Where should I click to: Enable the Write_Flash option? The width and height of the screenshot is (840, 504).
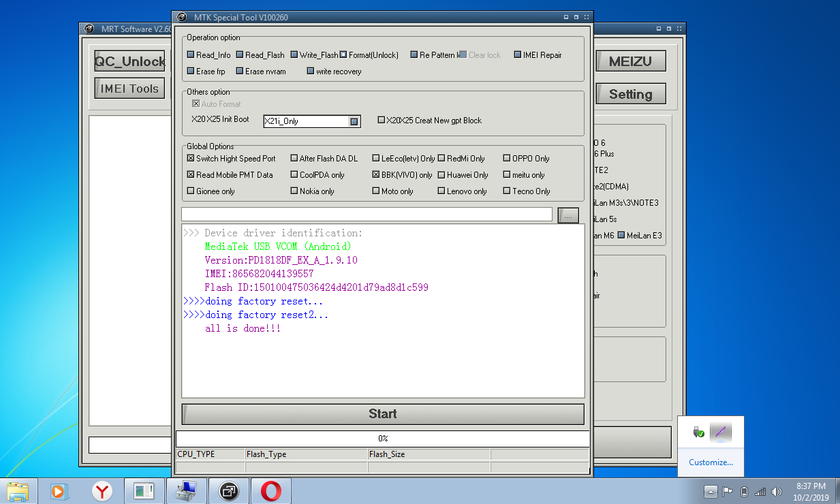[x=294, y=55]
